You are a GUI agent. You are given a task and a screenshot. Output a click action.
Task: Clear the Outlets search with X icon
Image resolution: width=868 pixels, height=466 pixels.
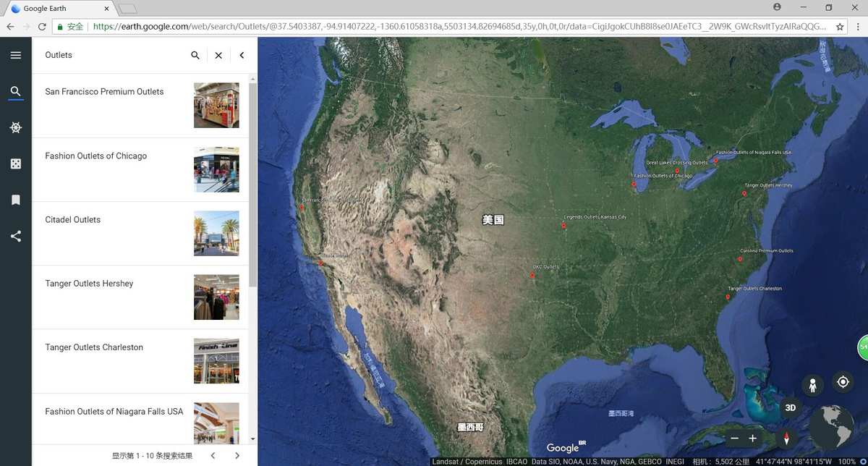[x=218, y=55]
